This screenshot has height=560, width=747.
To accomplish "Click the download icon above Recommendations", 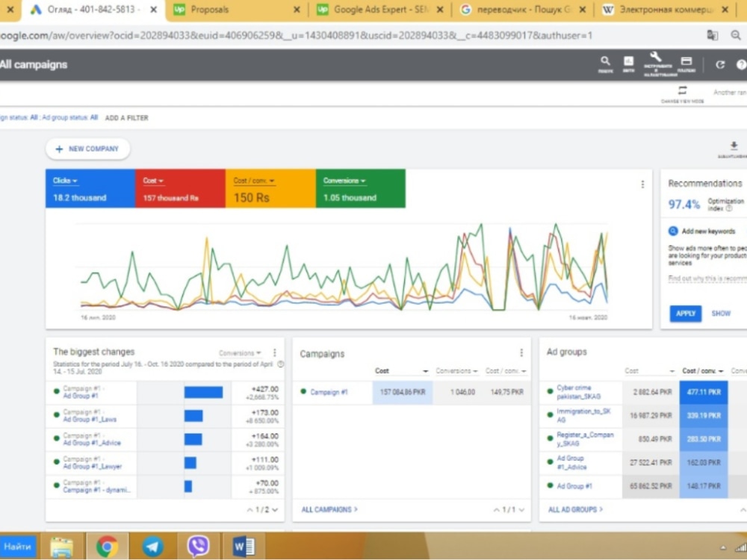I will 734,146.
